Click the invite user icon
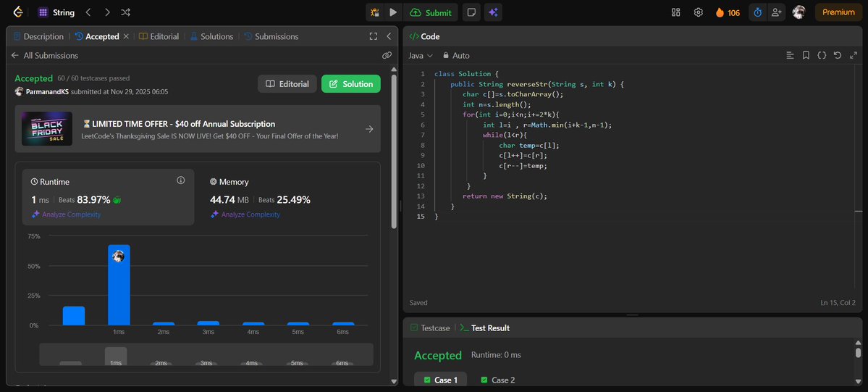 coord(777,12)
